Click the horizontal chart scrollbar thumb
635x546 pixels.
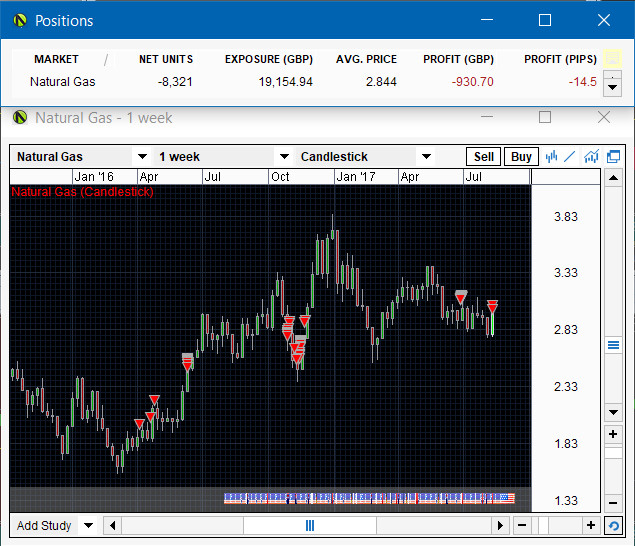pyautogui.click(x=310, y=525)
